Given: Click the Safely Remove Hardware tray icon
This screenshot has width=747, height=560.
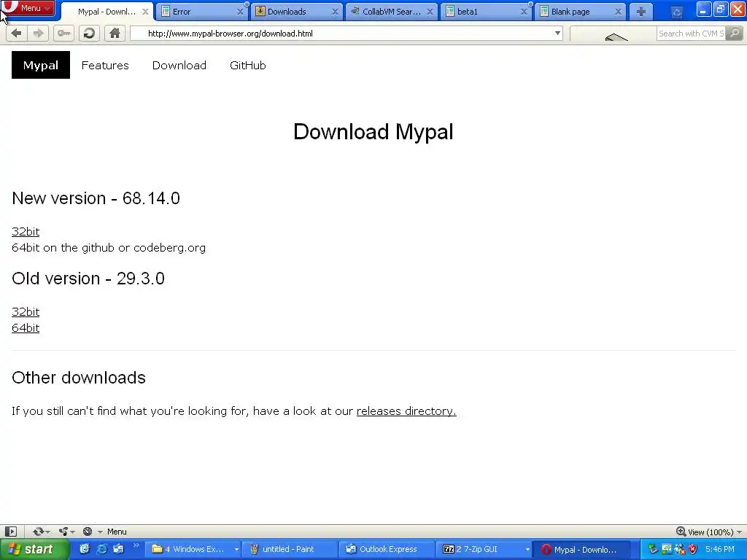Looking at the screenshot, I should pyautogui.click(x=653, y=550).
